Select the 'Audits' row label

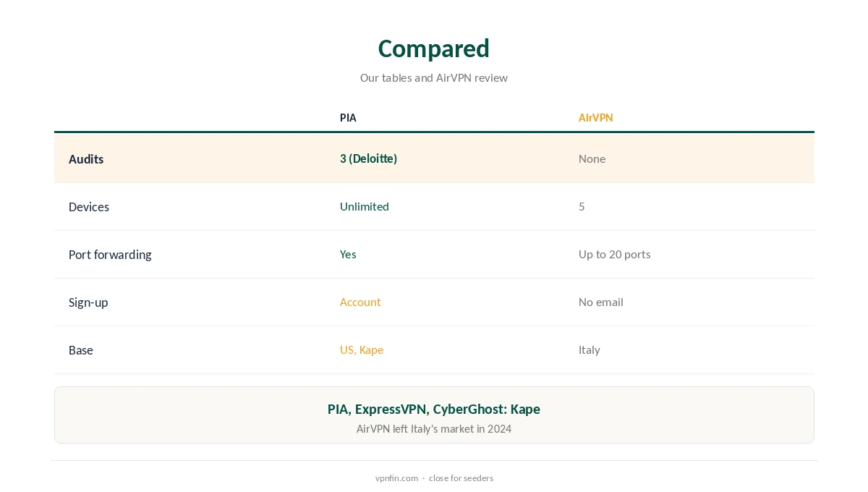coord(86,159)
